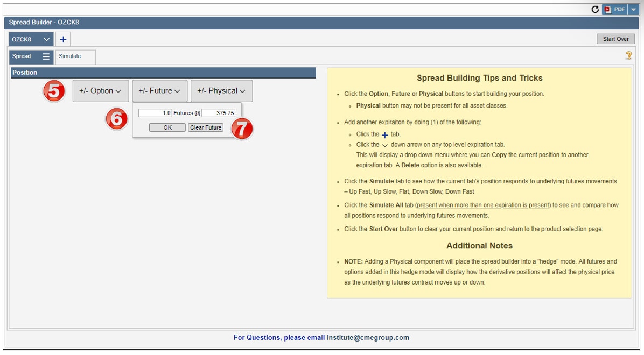Collapse the +/- Future dropdown
Screen dimensions: 644x355
click(159, 91)
